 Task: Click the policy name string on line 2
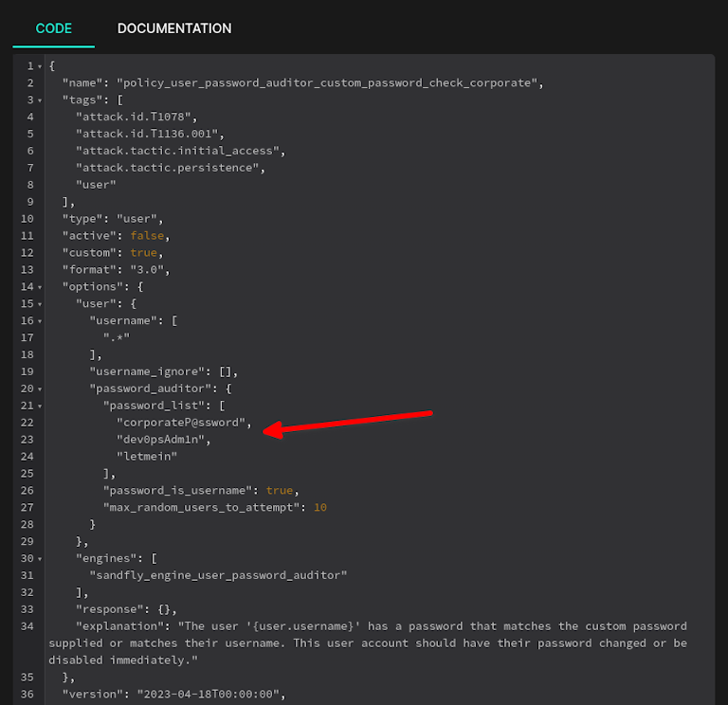[329, 83]
